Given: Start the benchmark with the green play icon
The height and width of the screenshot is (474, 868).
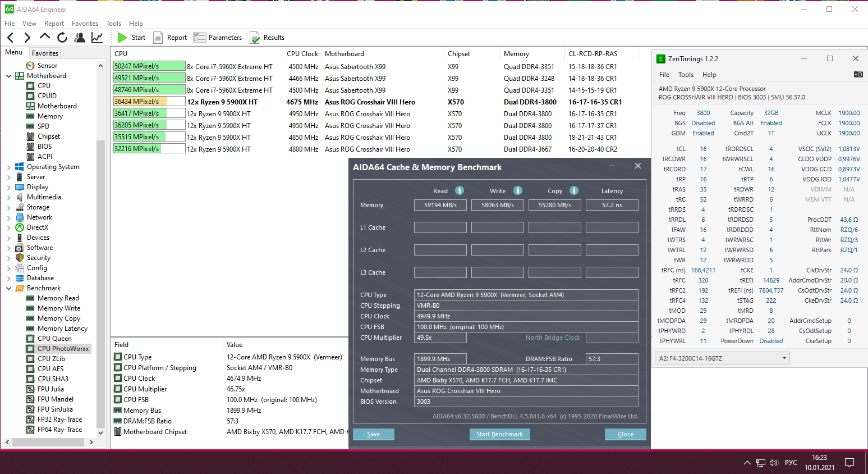Looking at the screenshot, I should [123, 38].
